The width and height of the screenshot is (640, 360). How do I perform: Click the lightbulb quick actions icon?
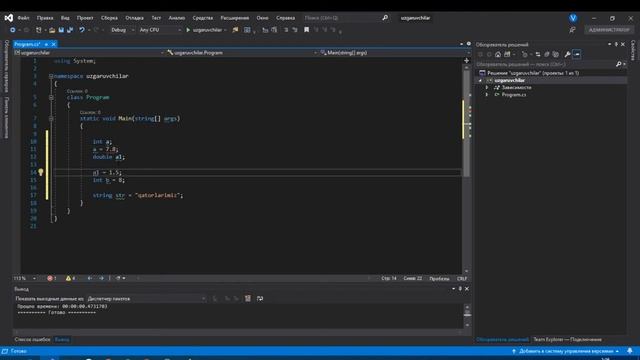[x=41, y=172]
